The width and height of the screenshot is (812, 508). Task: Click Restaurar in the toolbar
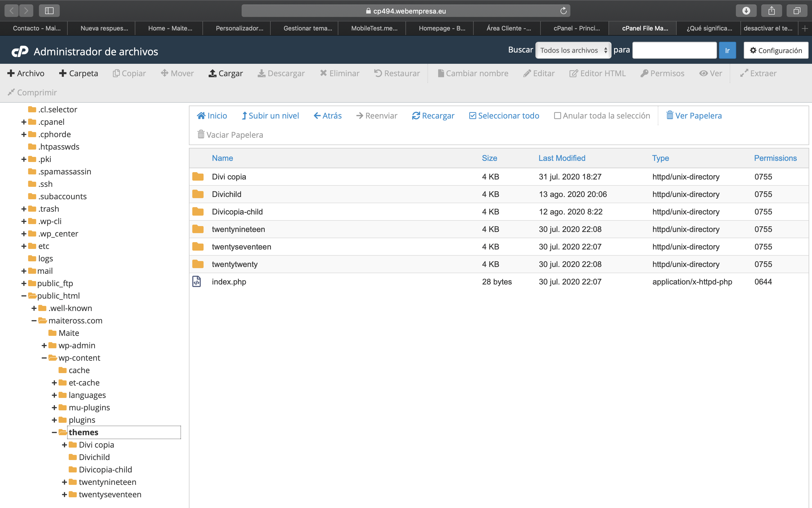397,73
